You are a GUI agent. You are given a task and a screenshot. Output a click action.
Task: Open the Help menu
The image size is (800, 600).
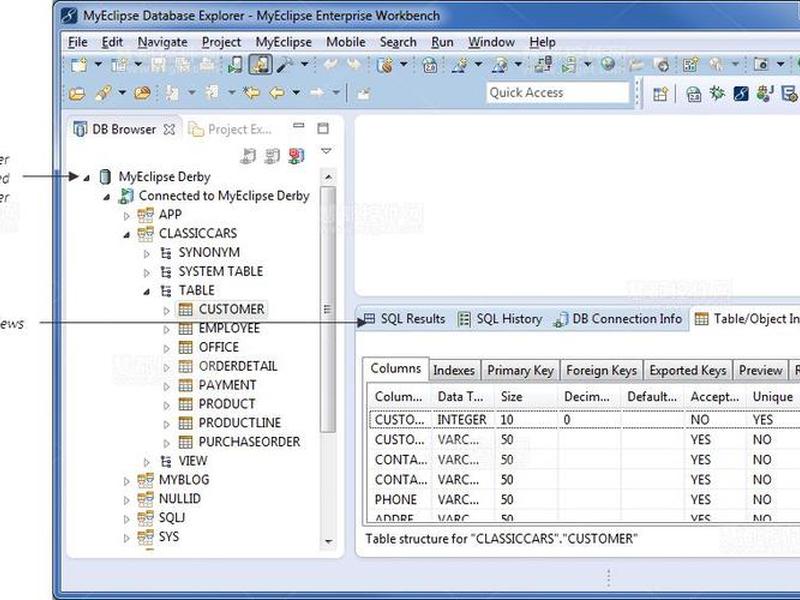[542, 42]
